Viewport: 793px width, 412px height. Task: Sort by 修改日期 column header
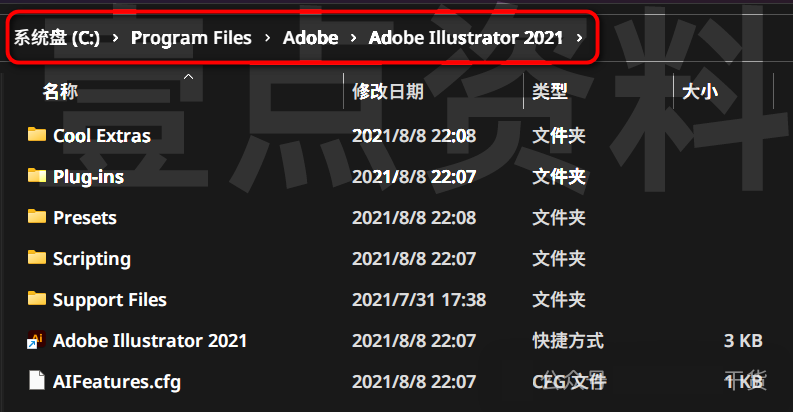click(388, 91)
